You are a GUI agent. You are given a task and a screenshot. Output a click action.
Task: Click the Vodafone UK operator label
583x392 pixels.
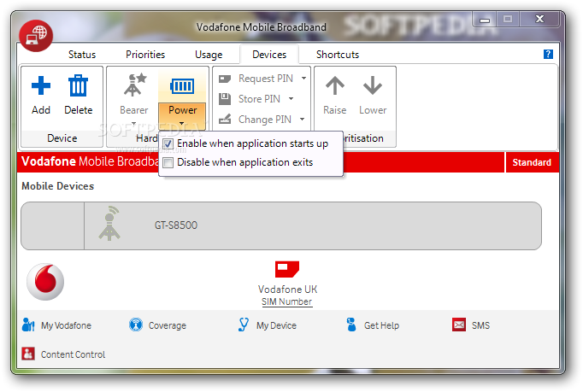pos(287,289)
